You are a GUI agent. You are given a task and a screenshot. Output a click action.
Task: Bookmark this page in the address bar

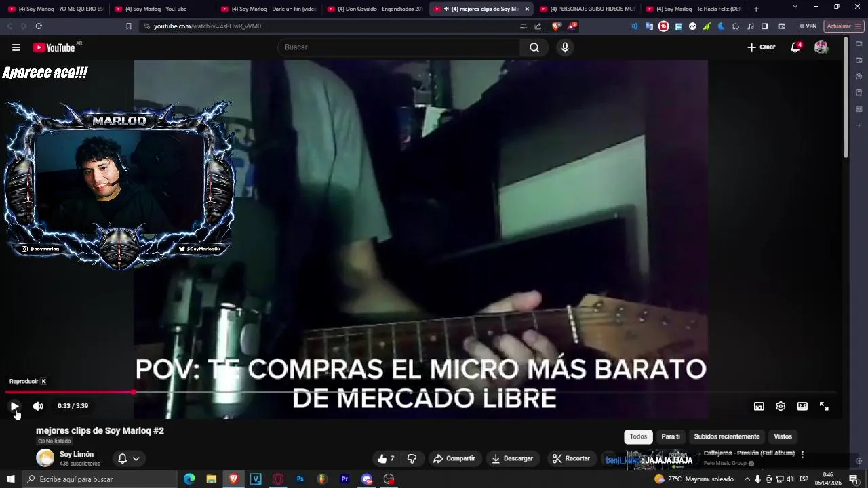(x=129, y=26)
